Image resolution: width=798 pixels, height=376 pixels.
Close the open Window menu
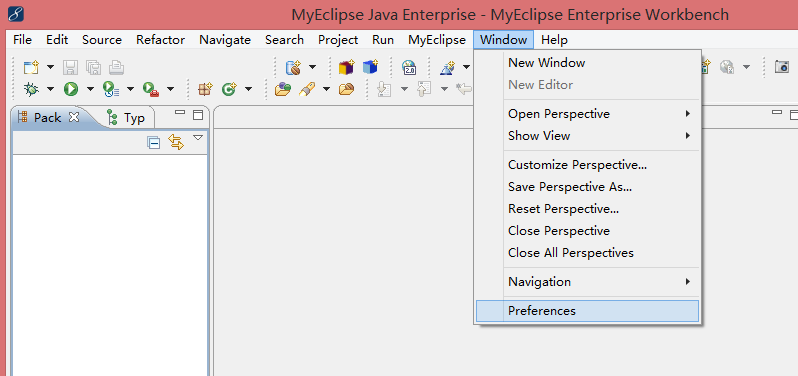click(503, 40)
